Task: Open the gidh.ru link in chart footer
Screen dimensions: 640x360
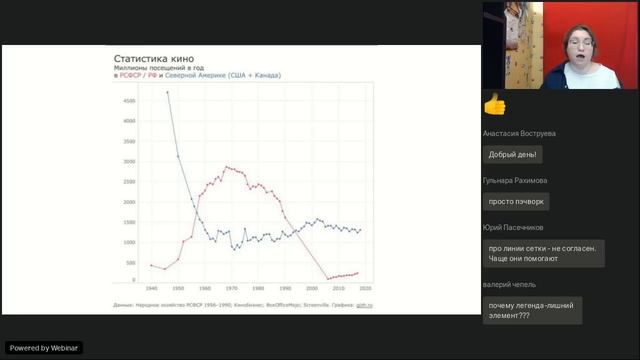Action: click(x=364, y=305)
